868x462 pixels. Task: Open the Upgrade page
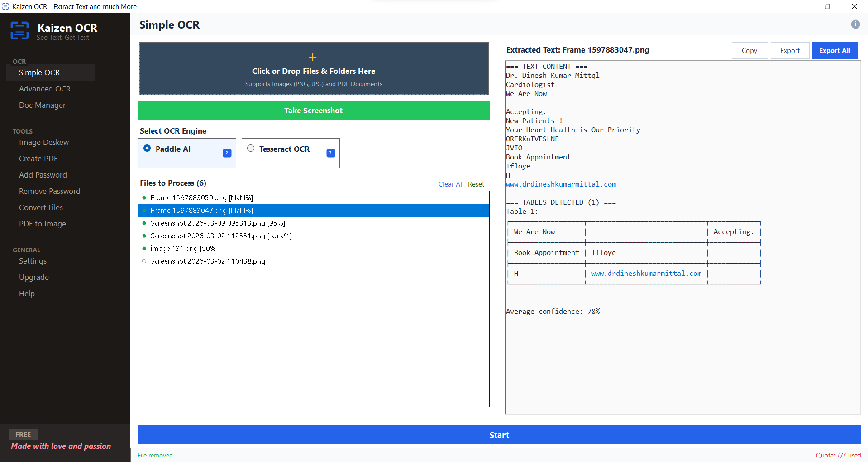click(x=33, y=277)
